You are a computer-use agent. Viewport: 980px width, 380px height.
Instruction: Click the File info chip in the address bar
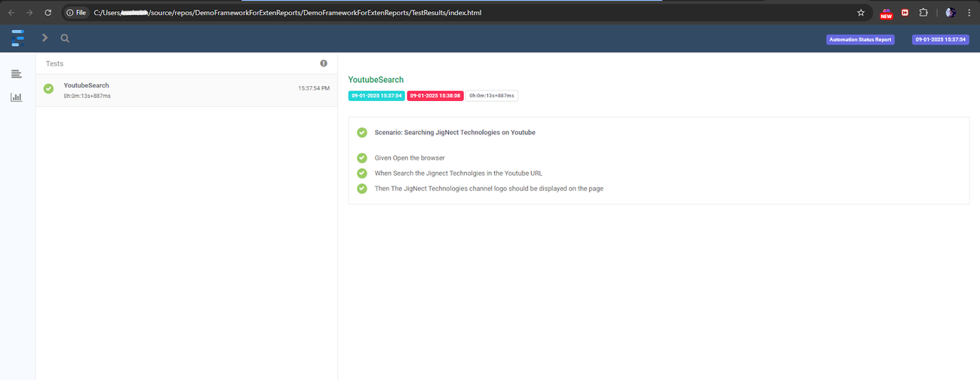point(76,13)
